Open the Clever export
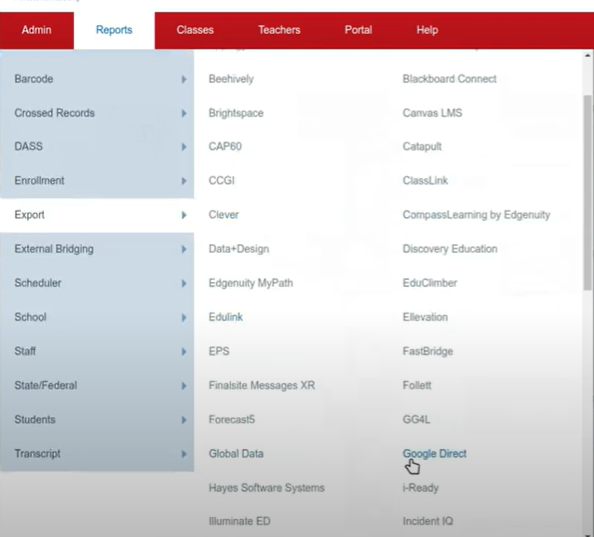The height and width of the screenshot is (537, 594). 224,215
